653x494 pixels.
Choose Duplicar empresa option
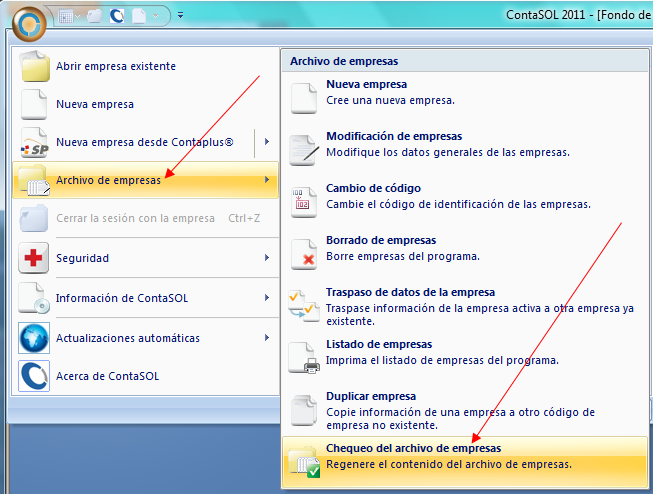(x=370, y=396)
